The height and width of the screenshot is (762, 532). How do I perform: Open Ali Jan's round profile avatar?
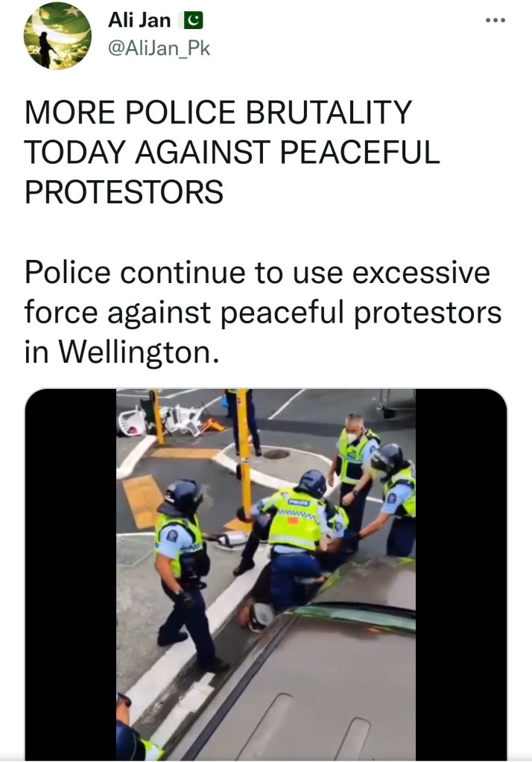coord(57,36)
